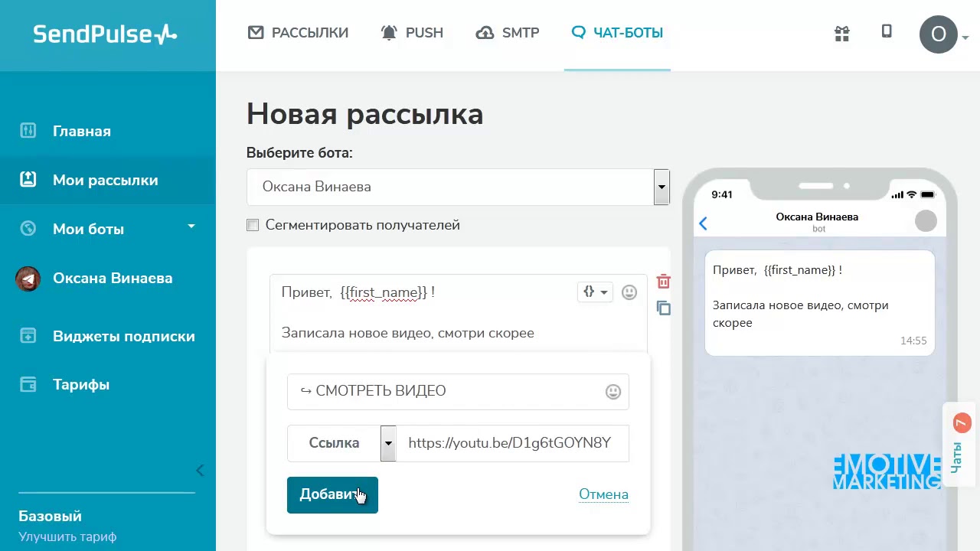Delete the message block with trash icon
Screen dimensions: 980x551
(x=664, y=281)
